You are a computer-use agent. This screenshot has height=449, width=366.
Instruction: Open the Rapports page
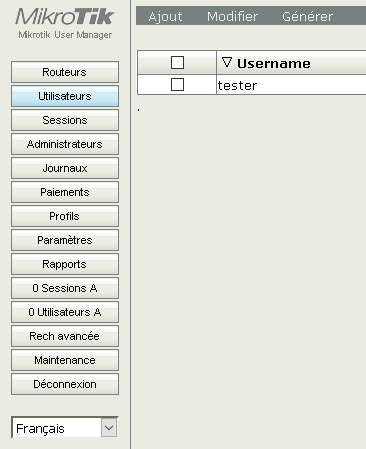pos(65,264)
